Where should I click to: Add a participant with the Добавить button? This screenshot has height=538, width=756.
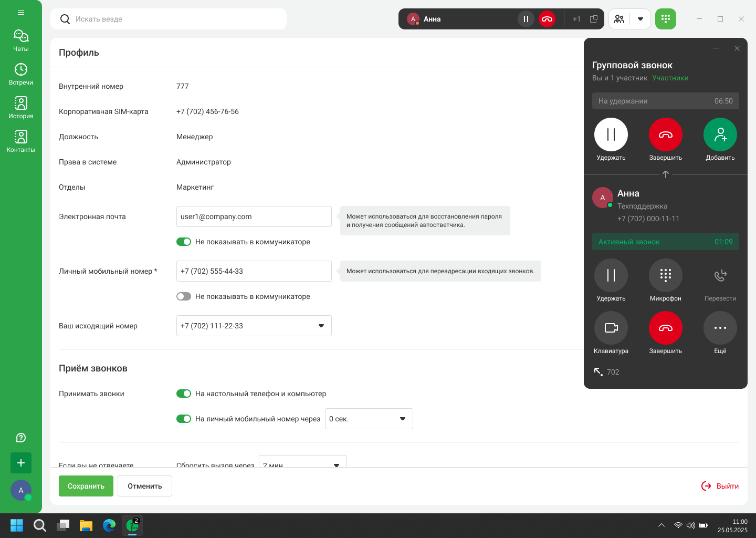click(x=720, y=135)
